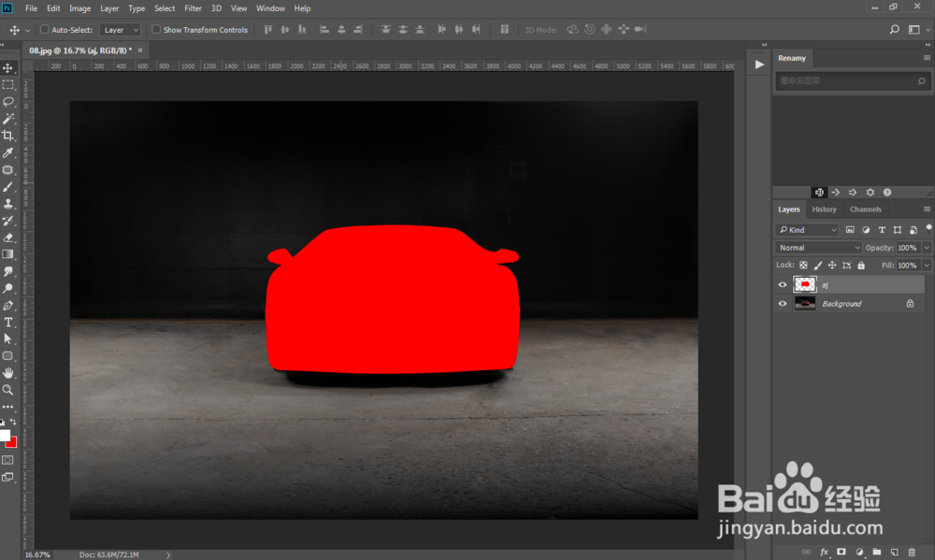Screen dimensions: 935x560
Task: Expand status bar info arrow
Action: (x=168, y=554)
